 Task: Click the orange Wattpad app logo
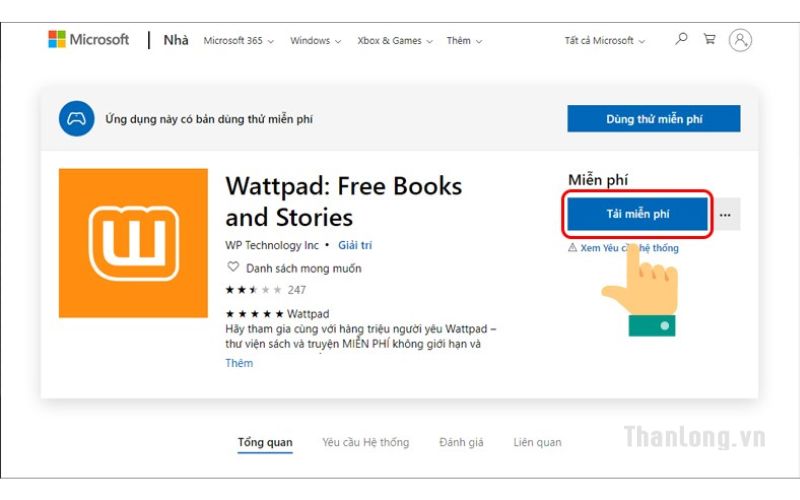tap(133, 243)
